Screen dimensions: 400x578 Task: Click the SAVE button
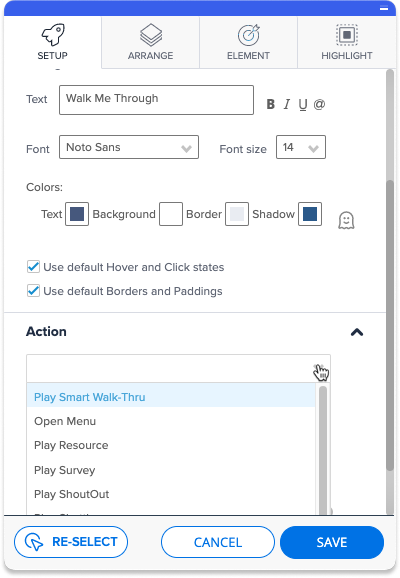332,542
